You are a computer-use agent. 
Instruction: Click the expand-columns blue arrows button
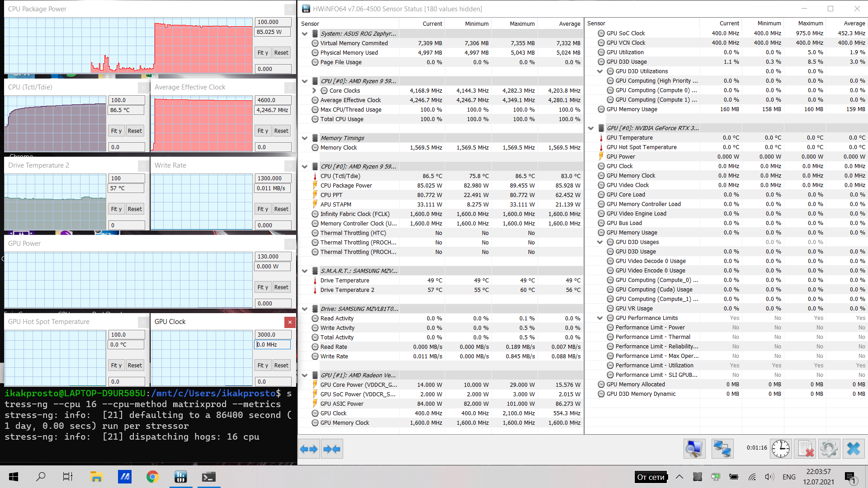(x=309, y=449)
